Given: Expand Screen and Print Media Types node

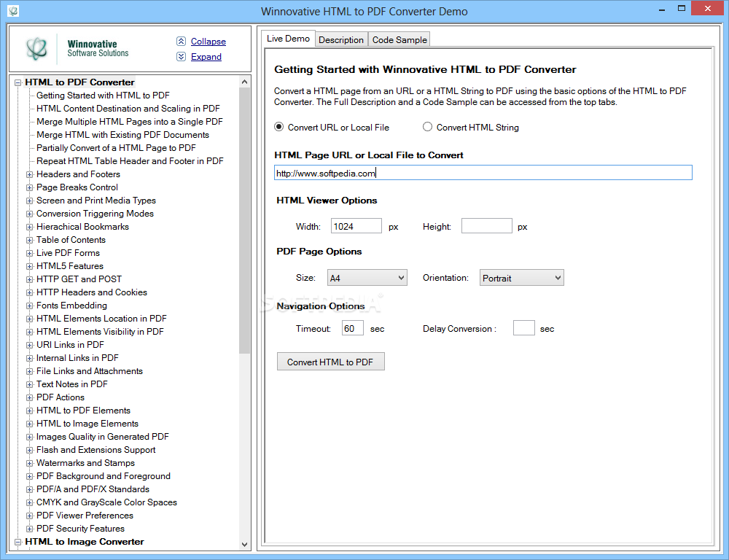Looking at the screenshot, I should (29, 201).
